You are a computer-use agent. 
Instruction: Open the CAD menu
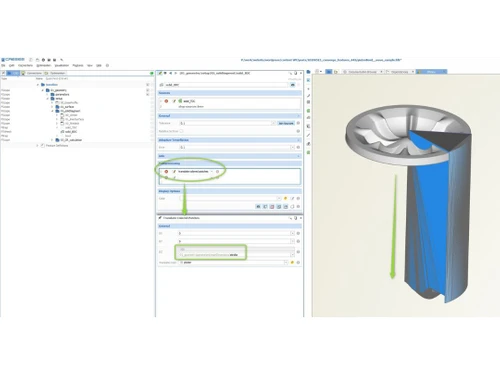pos(11,65)
